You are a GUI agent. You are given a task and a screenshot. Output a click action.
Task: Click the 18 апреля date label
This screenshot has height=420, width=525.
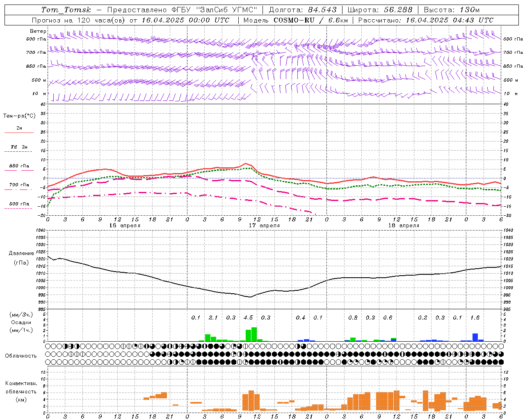pos(404,226)
